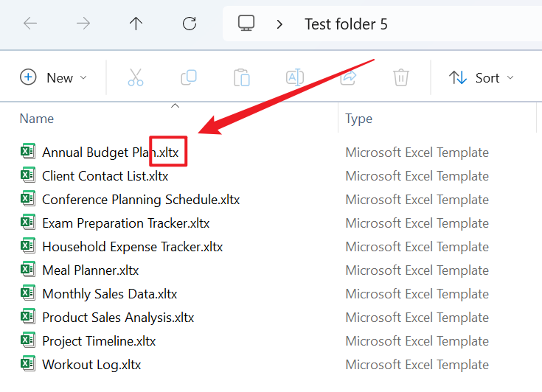Click the Cut scissors icon

[x=136, y=77]
